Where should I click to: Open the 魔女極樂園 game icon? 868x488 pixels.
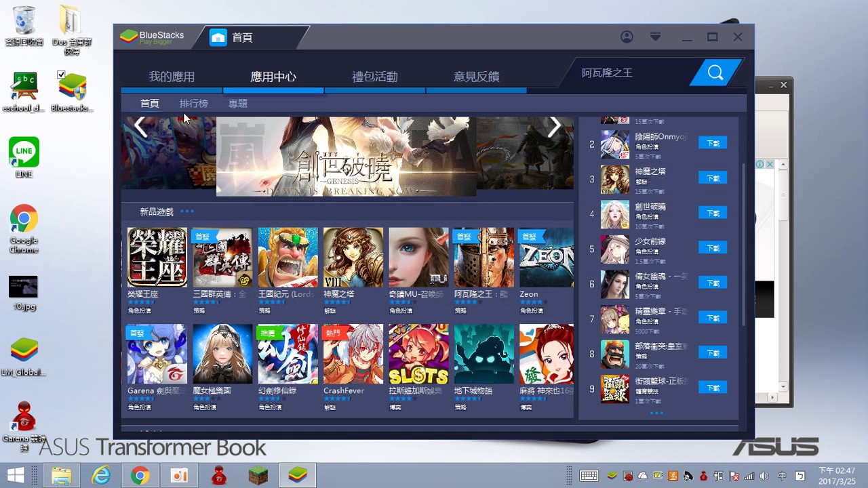tap(222, 354)
